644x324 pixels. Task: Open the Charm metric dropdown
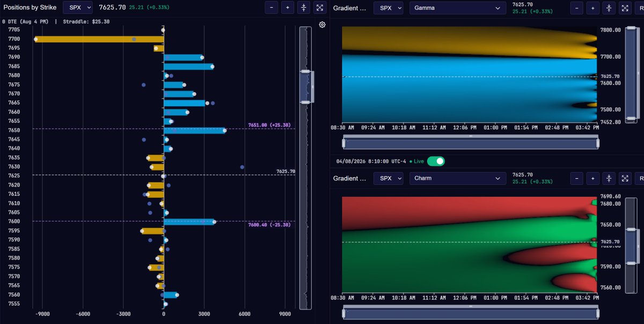click(458, 178)
